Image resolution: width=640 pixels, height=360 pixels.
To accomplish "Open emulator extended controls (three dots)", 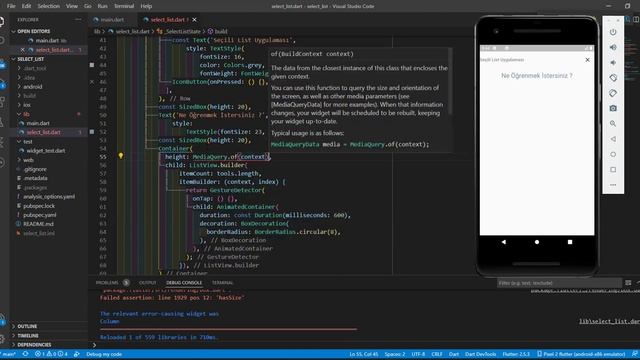I will click(x=613, y=185).
